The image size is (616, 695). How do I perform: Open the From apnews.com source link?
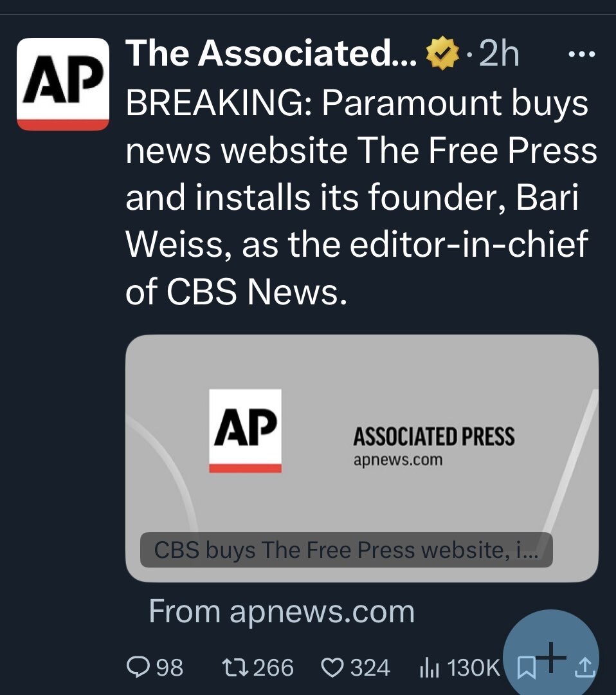click(x=282, y=612)
